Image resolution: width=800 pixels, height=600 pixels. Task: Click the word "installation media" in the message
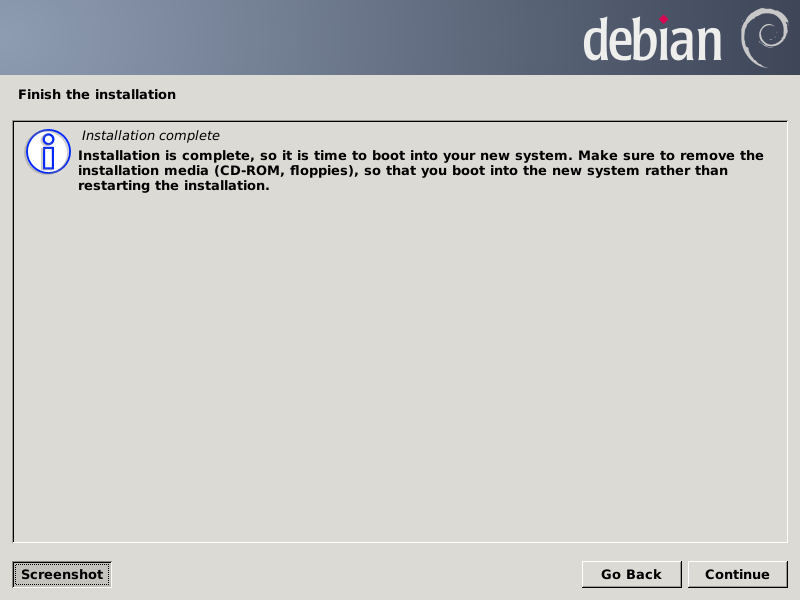(x=143, y=170)
